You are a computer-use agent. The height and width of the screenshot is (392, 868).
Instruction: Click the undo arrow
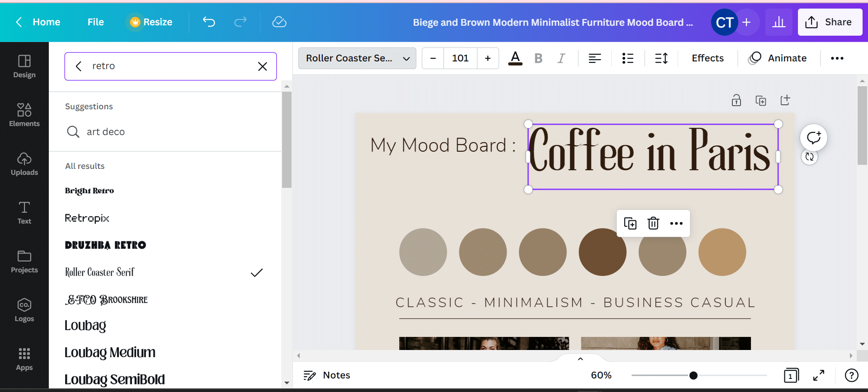(x=209, y=22)
